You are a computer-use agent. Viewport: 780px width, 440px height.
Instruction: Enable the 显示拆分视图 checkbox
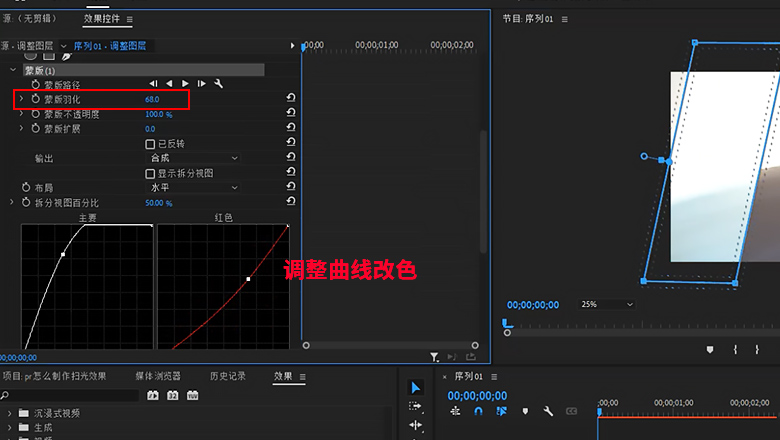(x=150, y=174)
